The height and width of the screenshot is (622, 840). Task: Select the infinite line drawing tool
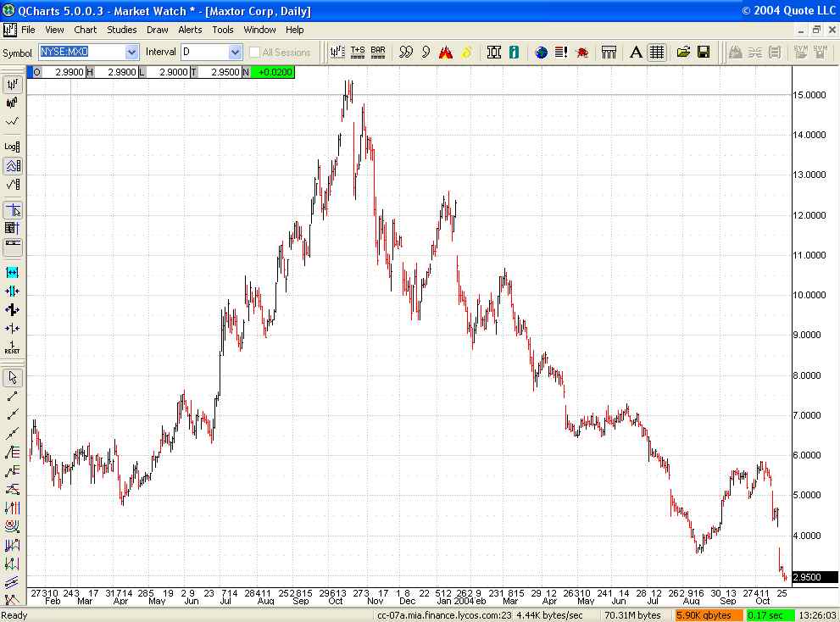13,433
